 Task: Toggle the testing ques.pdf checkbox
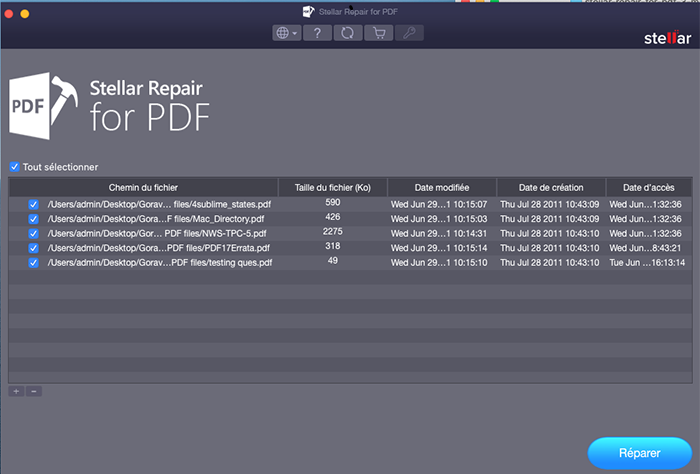coord(33,263)
